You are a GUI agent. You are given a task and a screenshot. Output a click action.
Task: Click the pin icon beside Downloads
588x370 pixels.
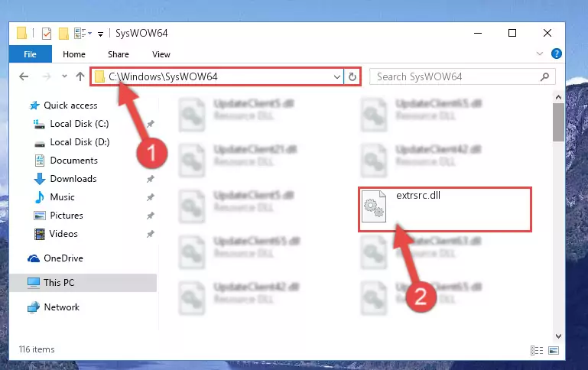[x=151, y=179]
